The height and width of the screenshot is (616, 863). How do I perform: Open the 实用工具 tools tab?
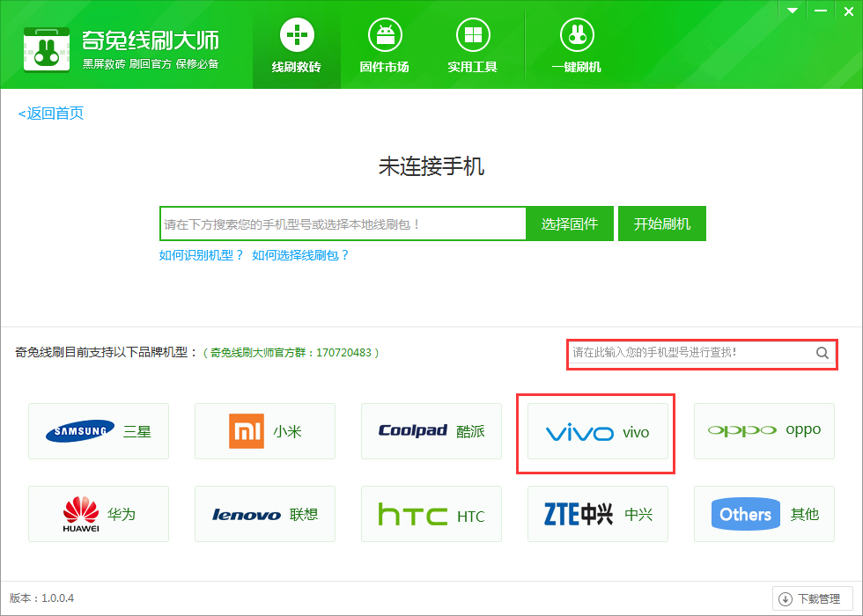click(472, 46)
